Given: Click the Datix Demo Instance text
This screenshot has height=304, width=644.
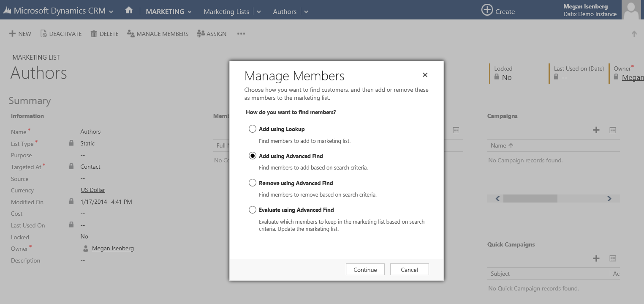Looking at the screenshot, I should click(x=590, y=14).
